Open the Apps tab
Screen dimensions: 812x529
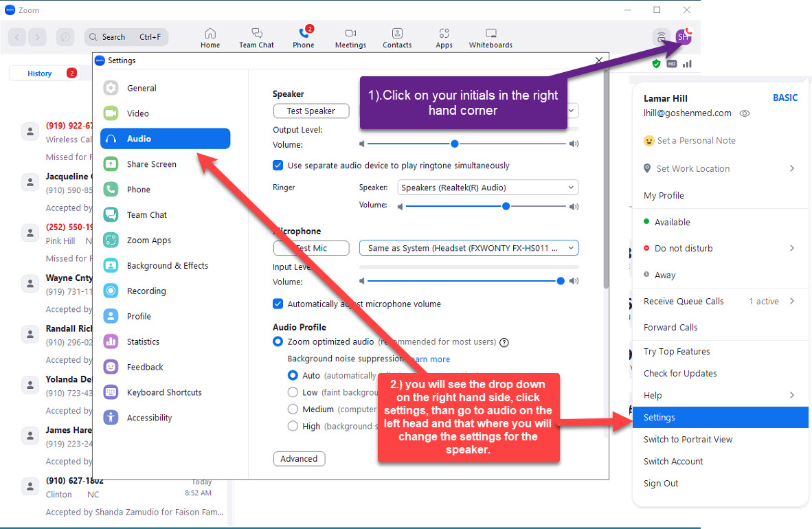point(444,38)
